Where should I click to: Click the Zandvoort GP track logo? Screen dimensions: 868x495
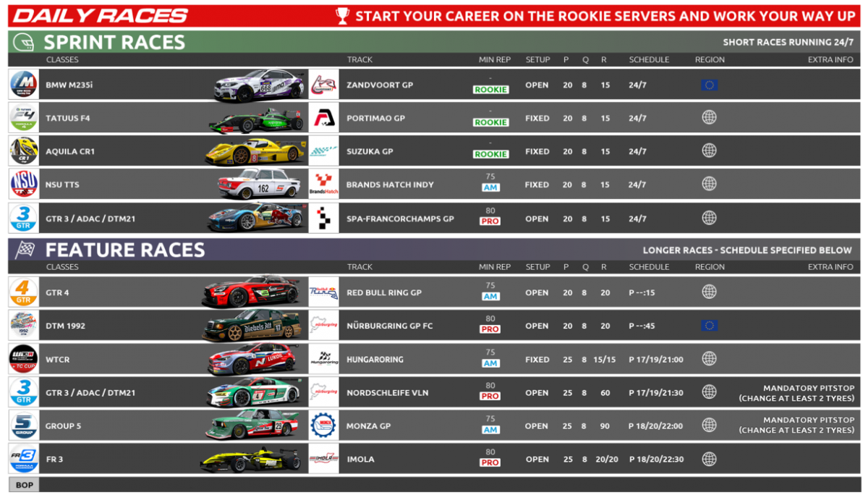(323, 85)
